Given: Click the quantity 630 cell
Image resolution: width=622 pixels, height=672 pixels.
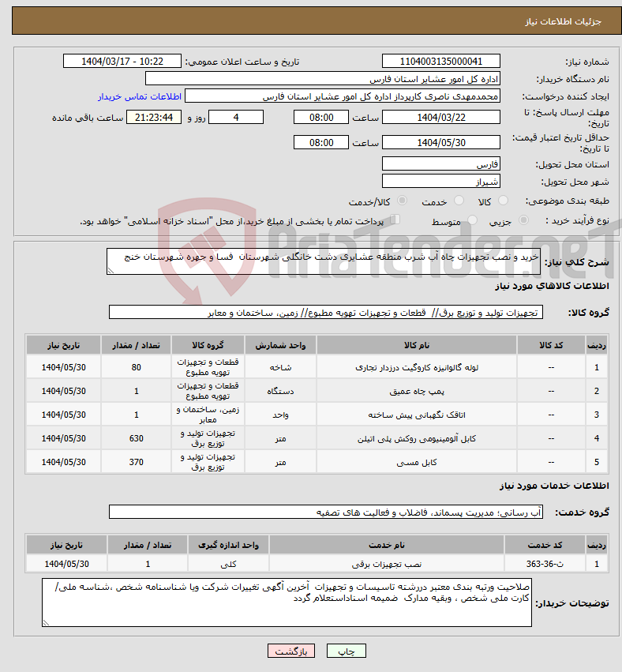Looking at the screenshot, I should point(137,438).
